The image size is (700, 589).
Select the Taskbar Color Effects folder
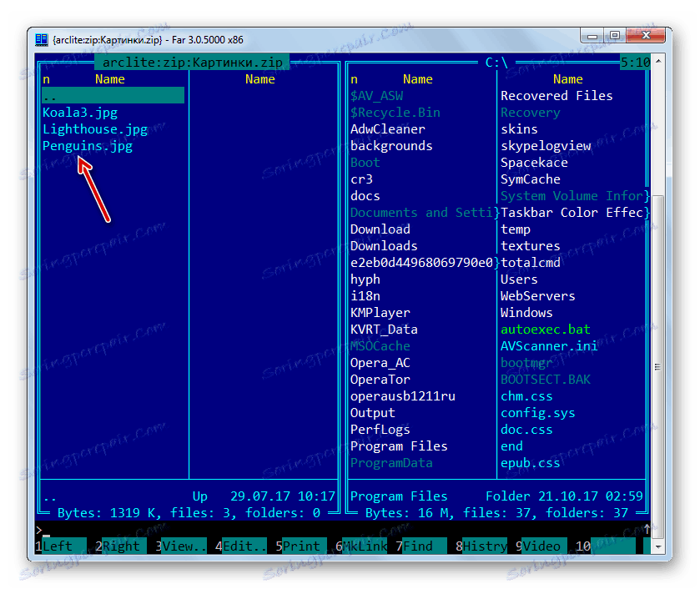click(572, 213)
